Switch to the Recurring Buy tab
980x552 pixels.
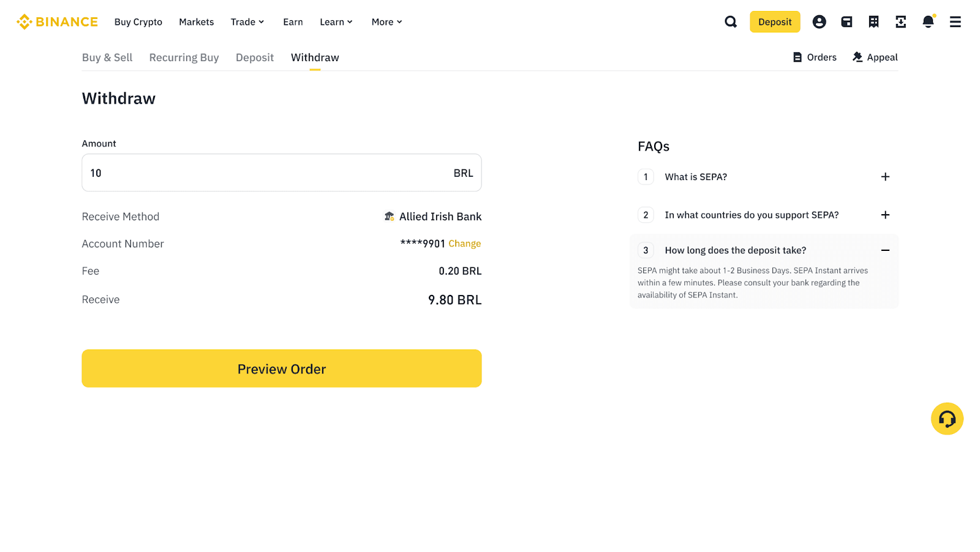tap(184, 58)
